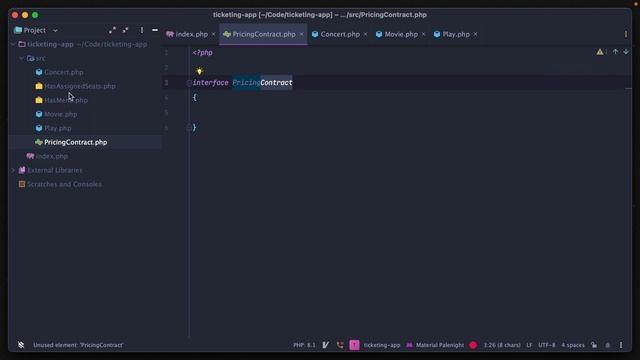The height and width of the screenshot is (360, 640).
Task: Click the red phone icon in status bar
Action: tap(340, 345)
